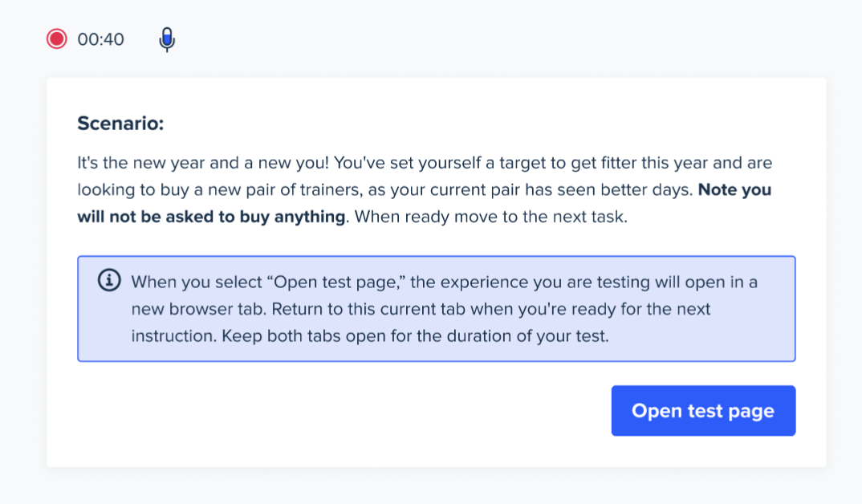Viewport: 862px width, 504px height.
Task: Mute the blue microphone icon
Action: 167,39
